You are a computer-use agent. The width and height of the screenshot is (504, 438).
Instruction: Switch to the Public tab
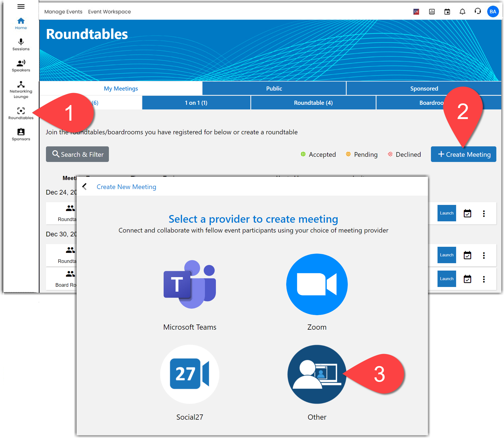click(274, 88)
